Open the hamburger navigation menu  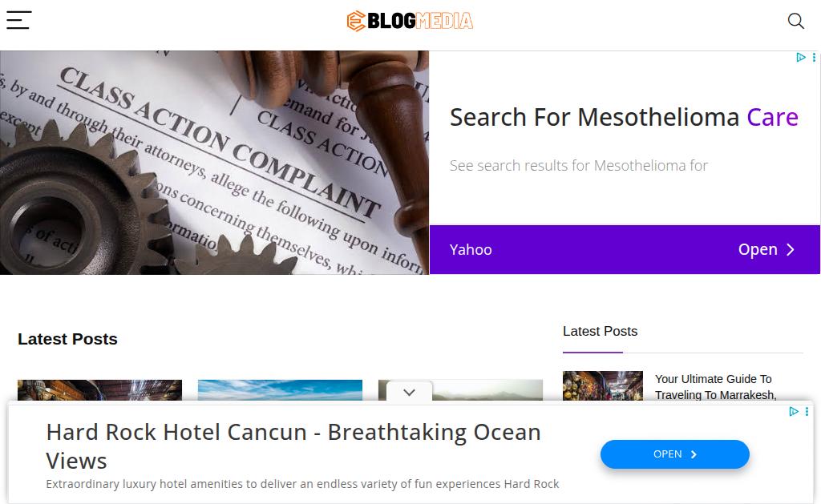19,20
